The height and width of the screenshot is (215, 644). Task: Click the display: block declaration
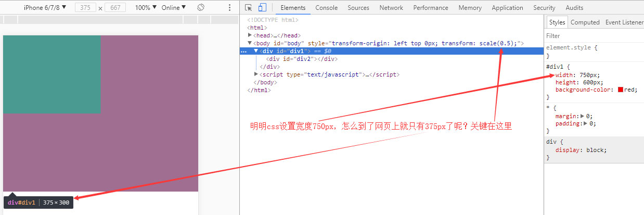pyautogui.click(x=581, y=150)
